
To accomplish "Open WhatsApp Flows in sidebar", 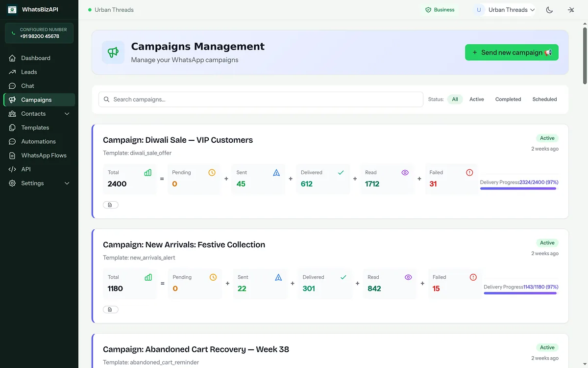I will [x=39, y=156].
